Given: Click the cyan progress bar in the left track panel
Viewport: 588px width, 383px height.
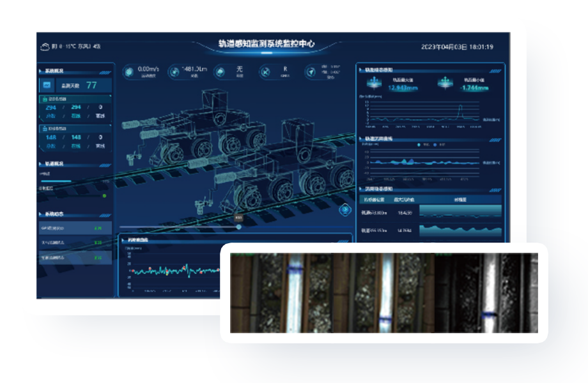Looking at the screenshot, I should tap(56, 181).
